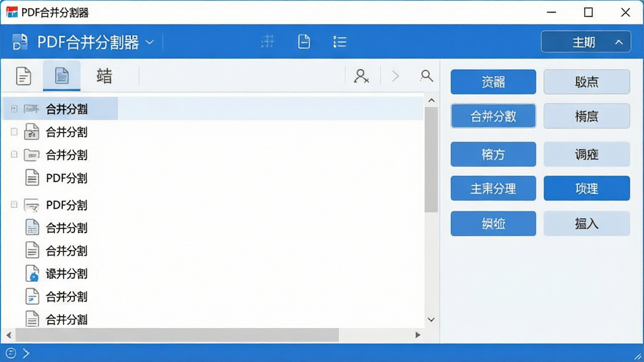
Task: Click the 资器 button
Action: 493,82
